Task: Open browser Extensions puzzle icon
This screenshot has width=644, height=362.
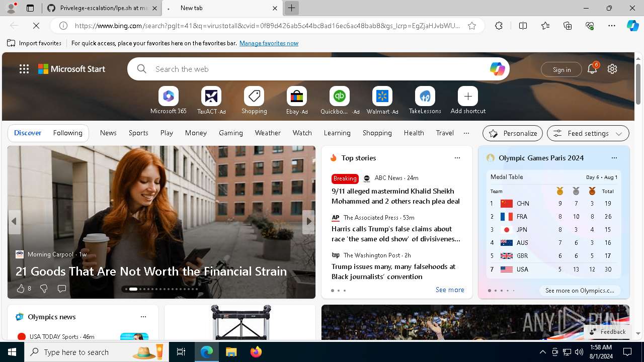Action: (499, 26)
